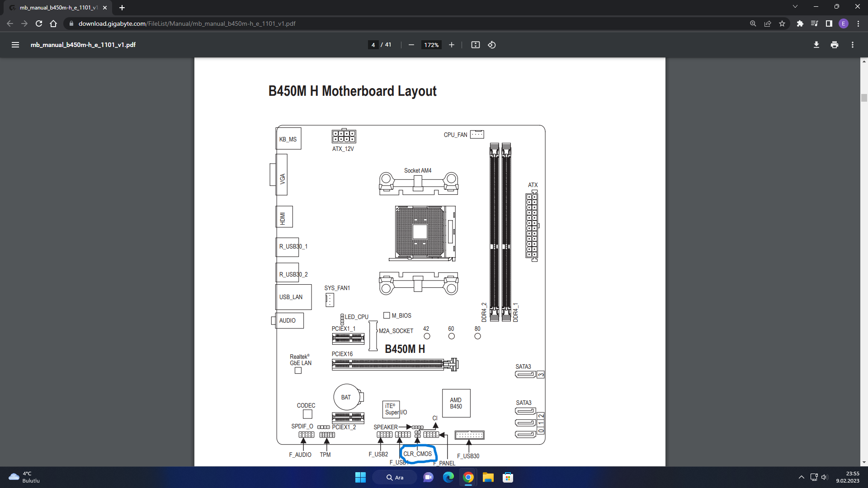Click the ATX_12V label
The image size is (868, 488).
click(x=343, y=149)
